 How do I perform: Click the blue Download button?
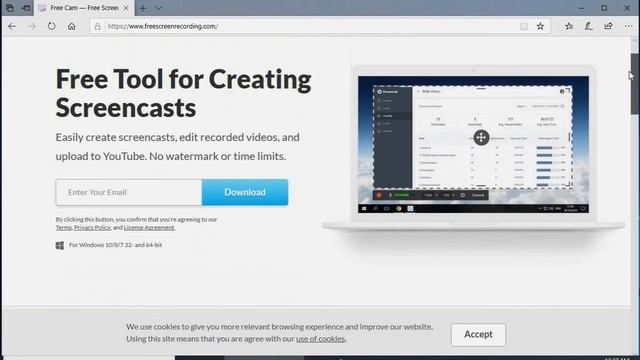coord(245,192)
